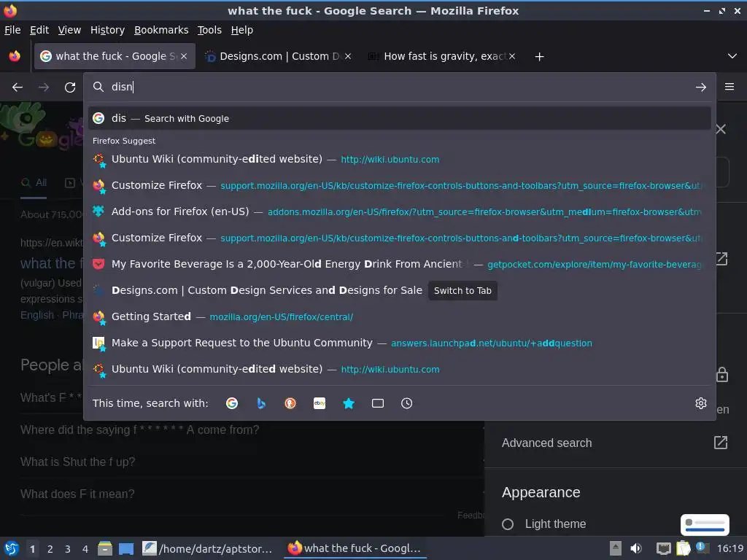Open the Help menu
The image size is (747, 560).
pos(242,30)
